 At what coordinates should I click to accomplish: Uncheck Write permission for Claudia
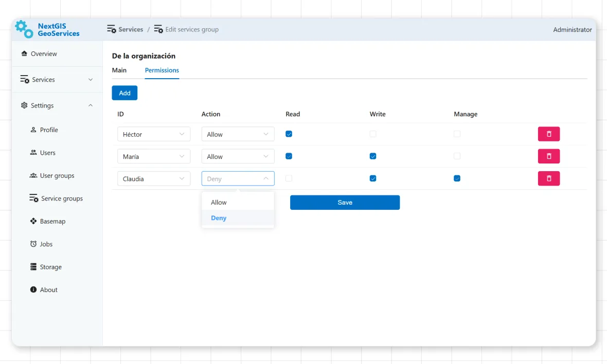[x=373, y=178]
